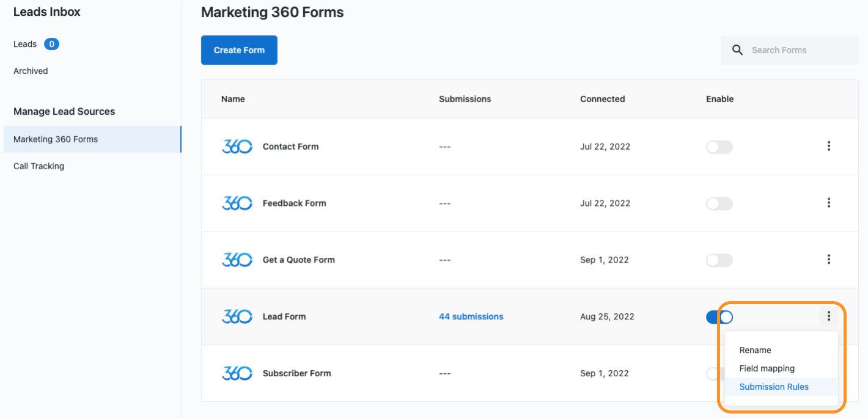Image resolution: width=868 pixels, height=419 pixels.
Task: Open Feedback Form three-dot menu
Action: tap(828, 203)
